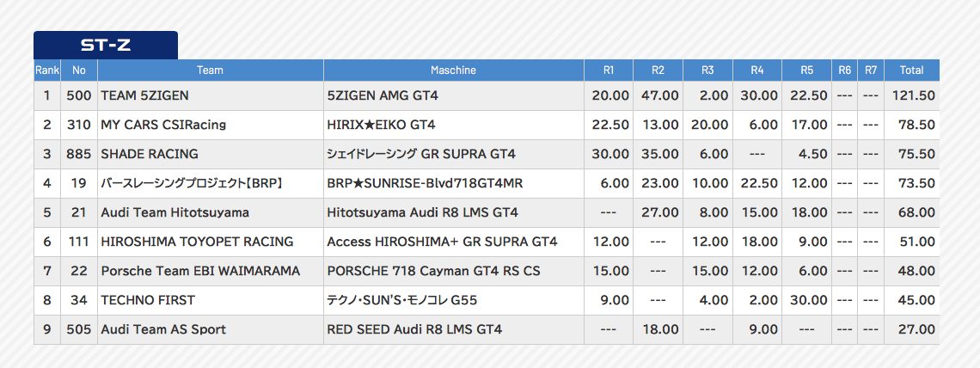
Task: Click PORSCHE 718 Cayman GT4 RS CS cell
Action: tap(433, 271)
